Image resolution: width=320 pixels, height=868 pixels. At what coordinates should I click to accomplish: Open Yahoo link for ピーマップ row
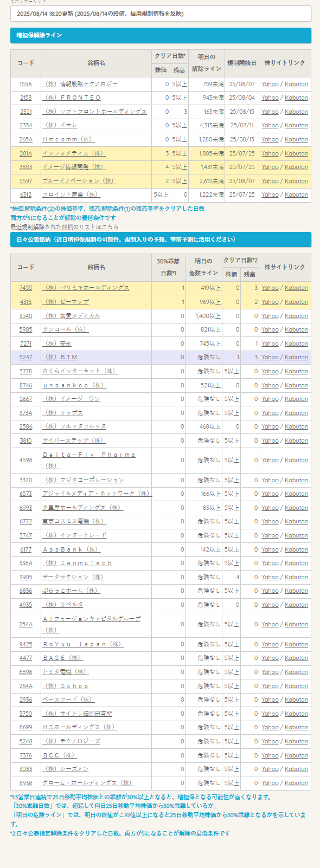tap(270, 302)
